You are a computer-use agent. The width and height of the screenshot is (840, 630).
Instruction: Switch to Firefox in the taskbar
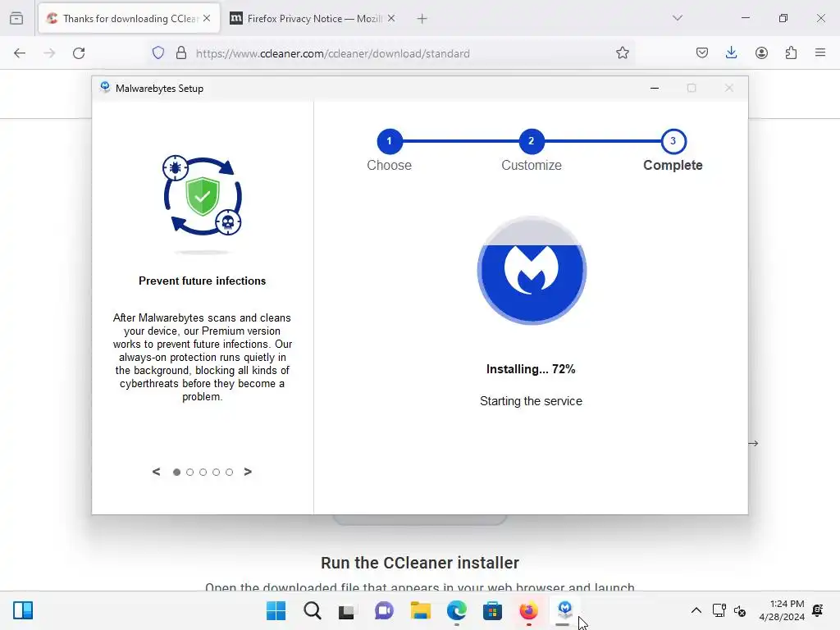coord(529,610)
